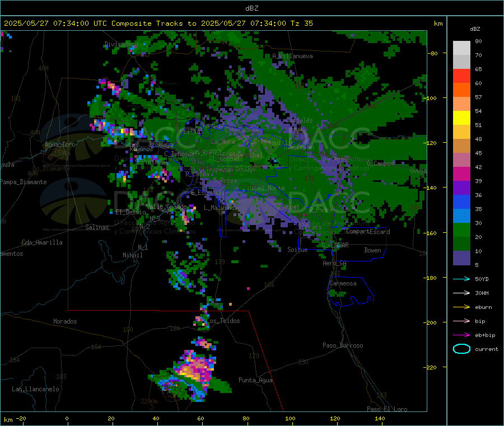
Task: Click the 'Punta_Agua' map label
Action: coord(256,381)
